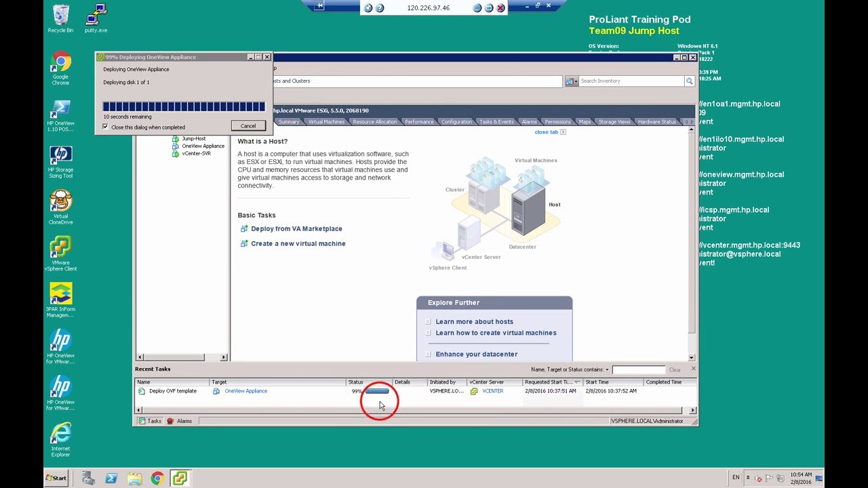
Task: Open the search type dropdown beside Search Inventory
Action: (571, 81)
